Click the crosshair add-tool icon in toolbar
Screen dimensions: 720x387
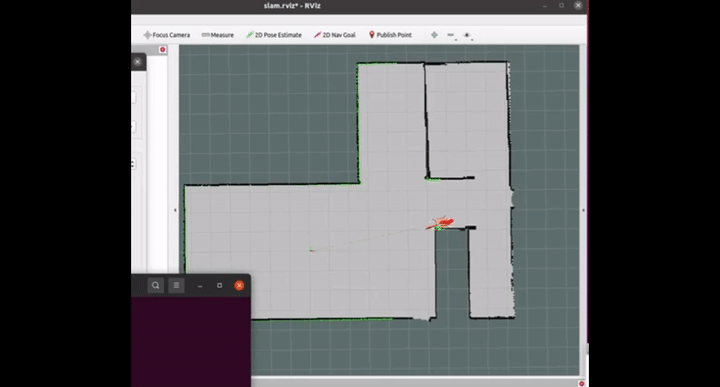[434, 35]
